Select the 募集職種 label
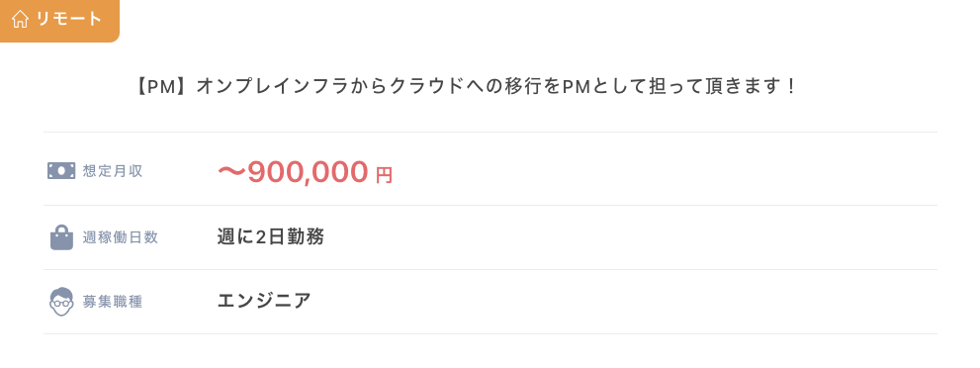 (113, 303)
